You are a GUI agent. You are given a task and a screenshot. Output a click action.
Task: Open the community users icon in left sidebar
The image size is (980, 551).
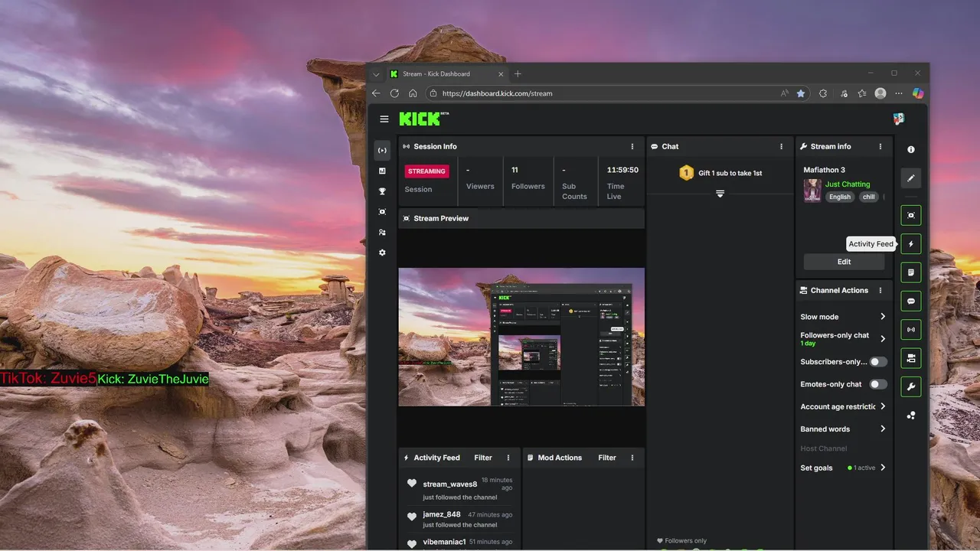[382, 233]
